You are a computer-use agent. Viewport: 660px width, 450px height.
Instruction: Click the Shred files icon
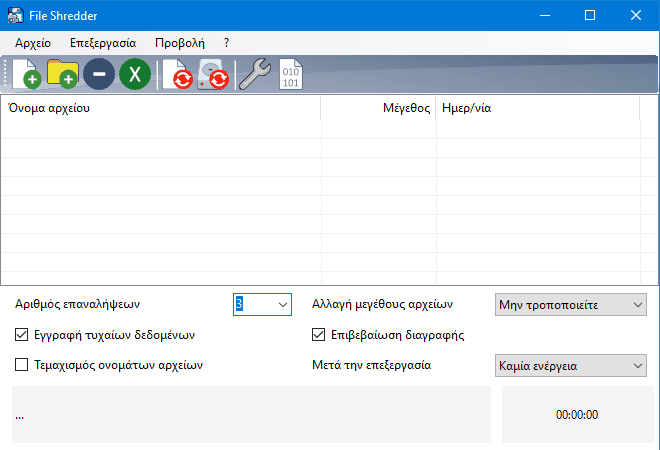coord(177,75)
